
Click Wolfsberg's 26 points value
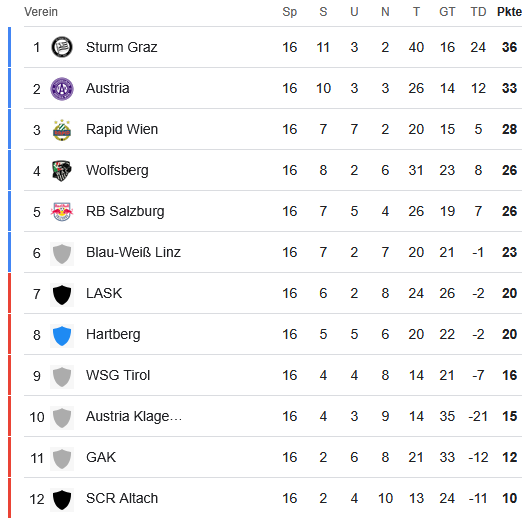tap(509, 170)
